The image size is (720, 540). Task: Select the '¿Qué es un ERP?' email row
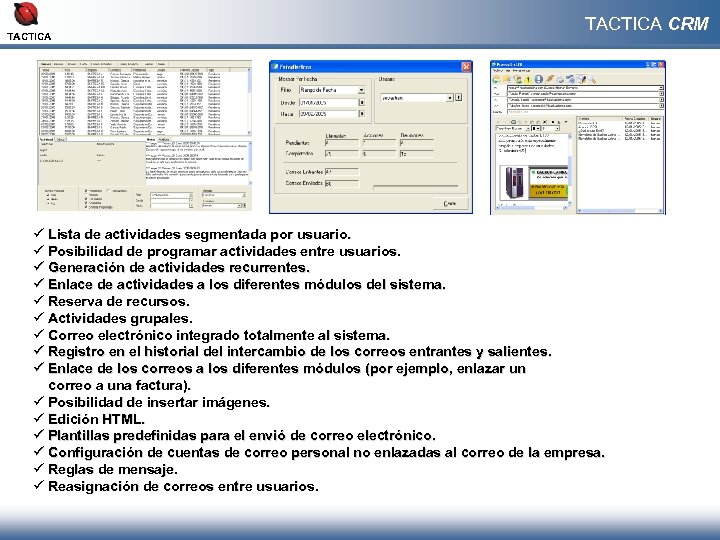coord(620,131)
